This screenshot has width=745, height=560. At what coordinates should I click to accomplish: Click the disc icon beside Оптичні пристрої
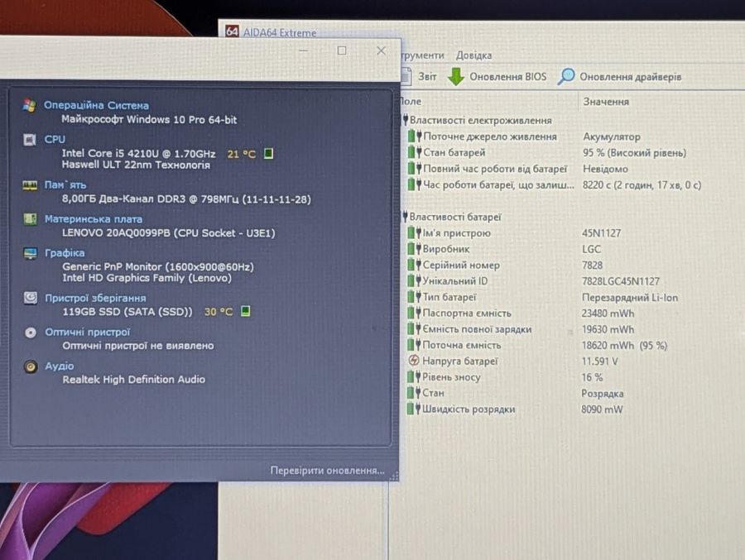pos(31,333)
